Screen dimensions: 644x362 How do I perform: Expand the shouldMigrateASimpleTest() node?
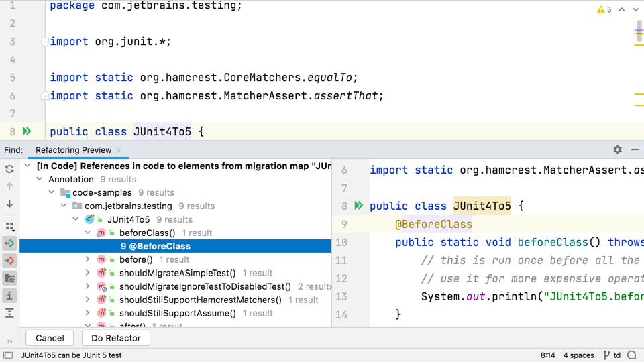click(x=88, y=273)
